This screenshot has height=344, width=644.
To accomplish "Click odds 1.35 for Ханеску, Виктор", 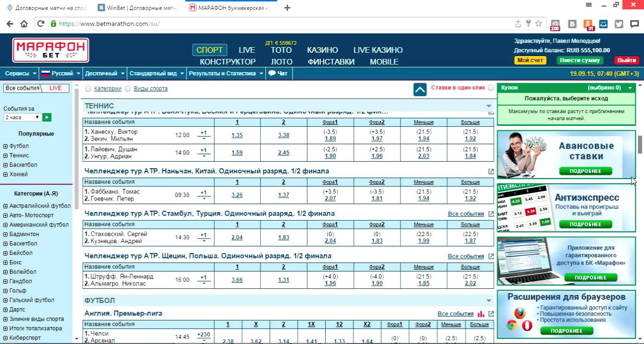I will click(x=237, y=135).
